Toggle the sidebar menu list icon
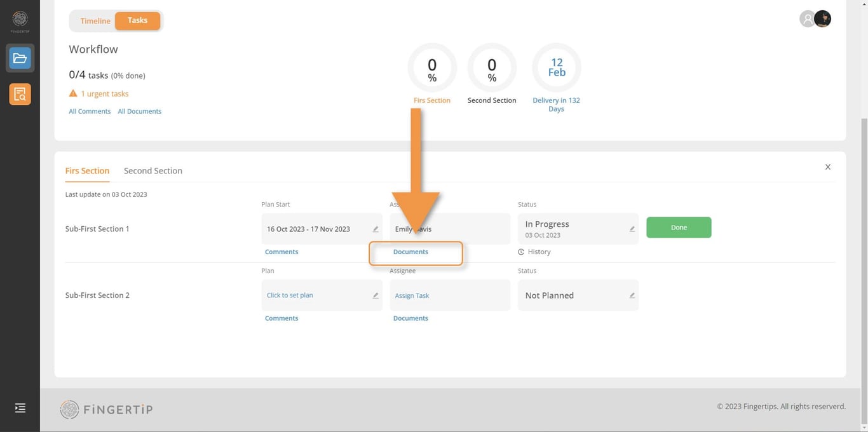 pyautogui.click(x=20, y=408)
